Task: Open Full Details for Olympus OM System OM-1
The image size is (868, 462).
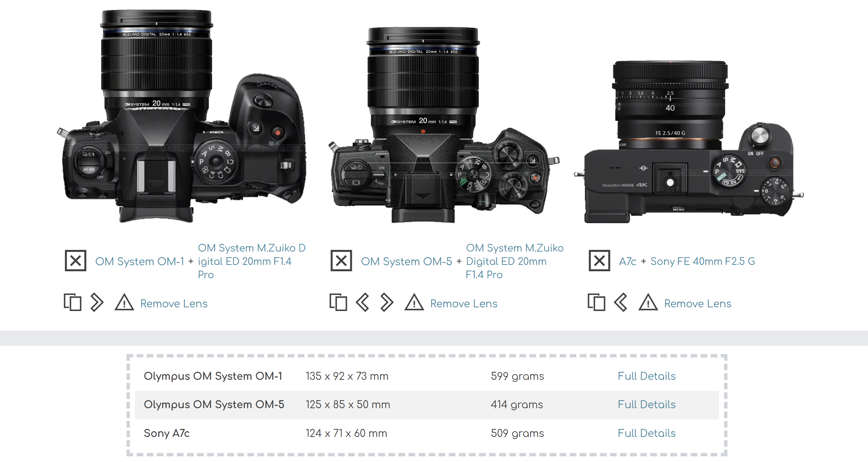Action: (x=646, y=376)
